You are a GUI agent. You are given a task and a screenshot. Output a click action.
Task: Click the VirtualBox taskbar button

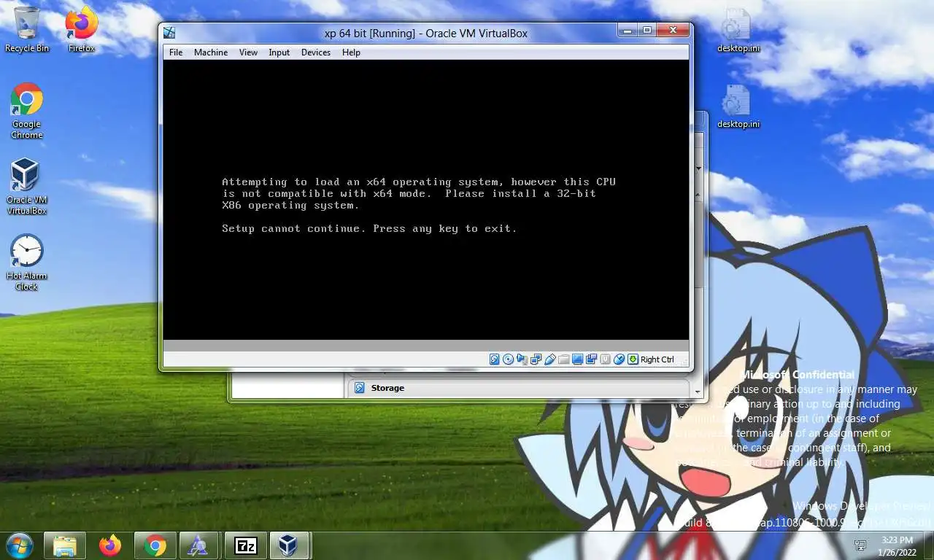click(290, 545)
